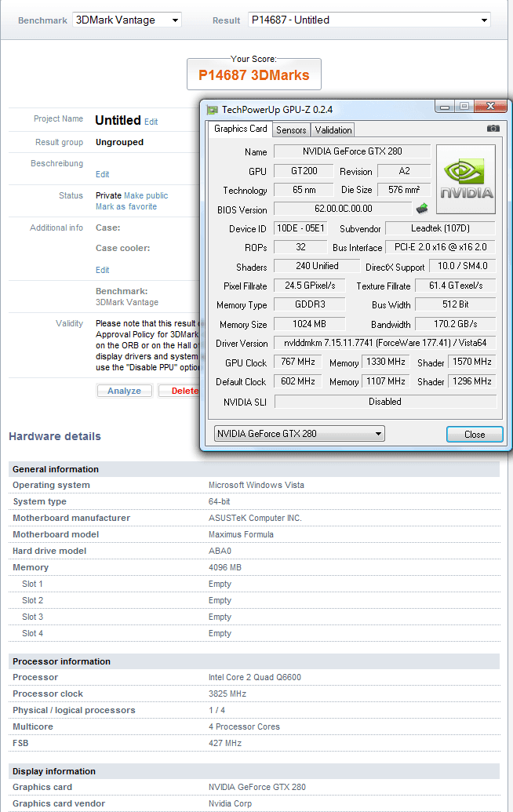Click the GPU Clock Memory field 1330 MHz
This screenshot has width=513, height=812.
click(386, 362)
